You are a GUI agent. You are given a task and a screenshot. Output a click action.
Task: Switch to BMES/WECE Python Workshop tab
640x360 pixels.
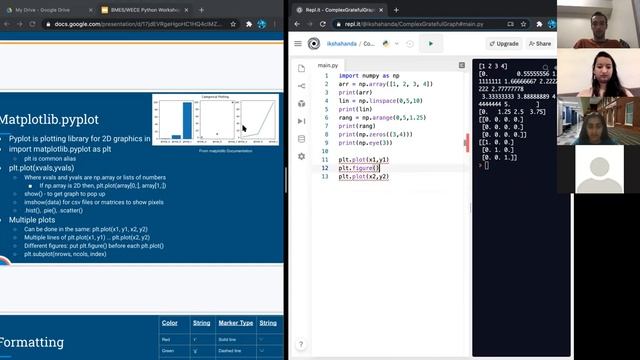tap(144, 10)
